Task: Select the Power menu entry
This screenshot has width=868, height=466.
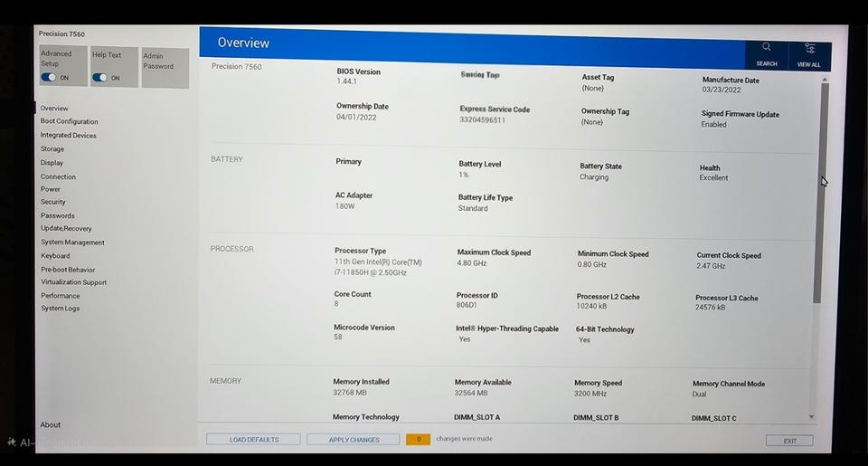Action: [51, 189]
